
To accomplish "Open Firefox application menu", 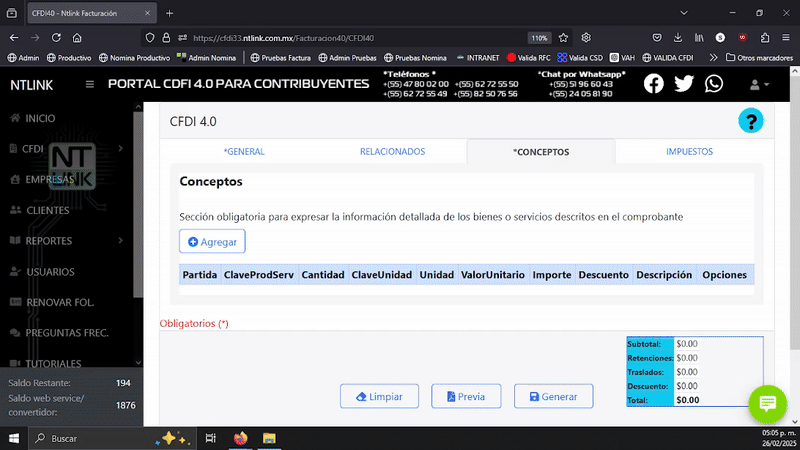I will [786, 38].
